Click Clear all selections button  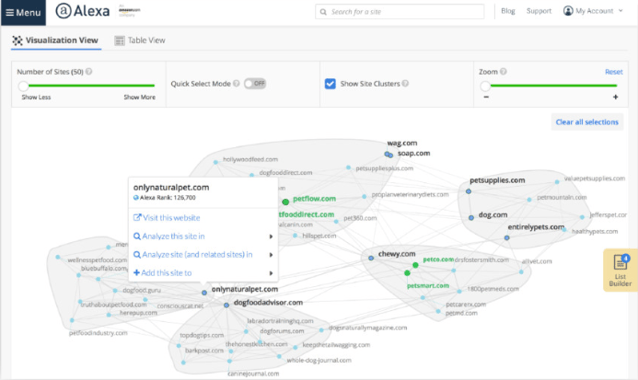(x=587, y=122)
